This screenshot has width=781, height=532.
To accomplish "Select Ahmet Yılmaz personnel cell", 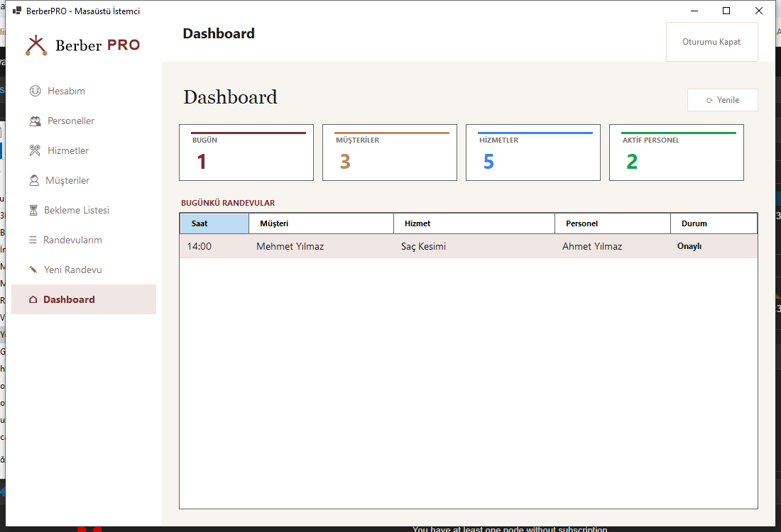I will point(613,246).
